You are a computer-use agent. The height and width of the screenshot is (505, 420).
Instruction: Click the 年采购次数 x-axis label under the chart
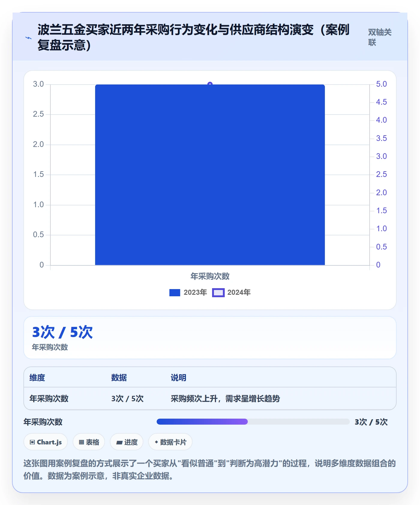[x=210, y=276]
